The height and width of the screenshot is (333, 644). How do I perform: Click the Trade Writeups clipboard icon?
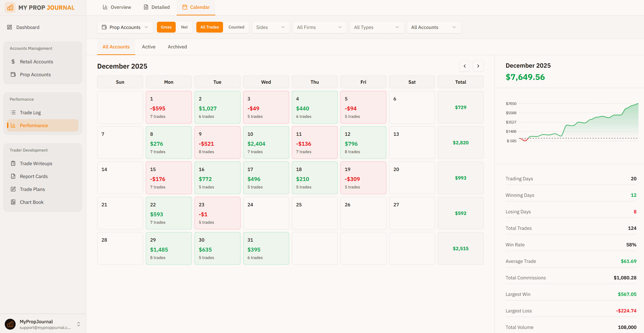click(13, 163)
